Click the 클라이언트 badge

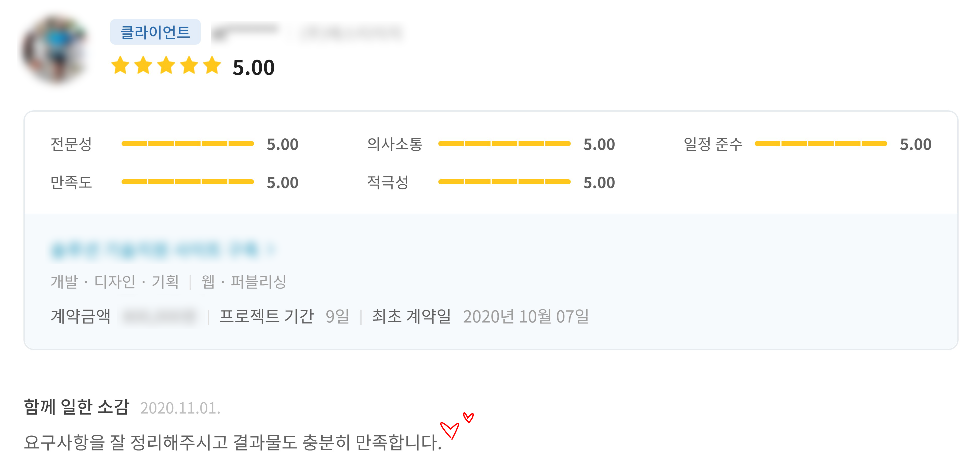point(155,32)
